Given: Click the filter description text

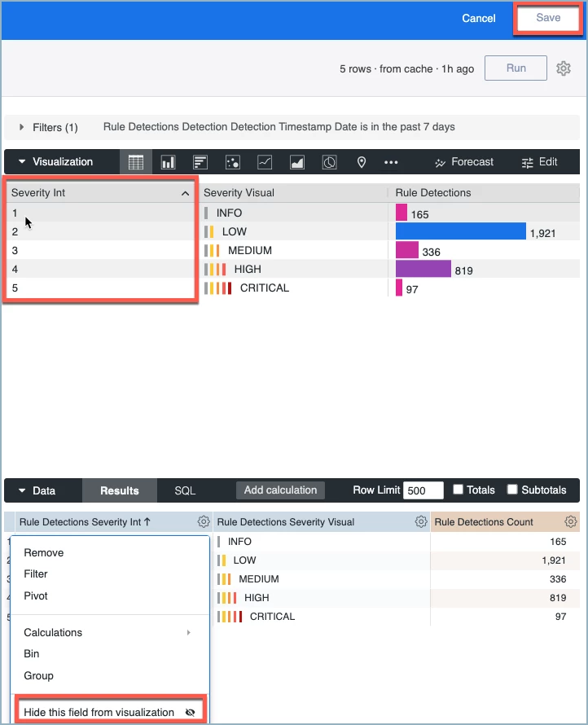Looking at the screenshot, I should point(279,127).
